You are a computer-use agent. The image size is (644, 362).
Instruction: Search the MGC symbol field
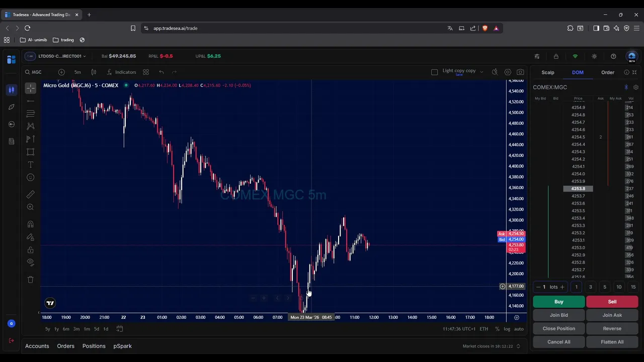[x=34, y=72]
